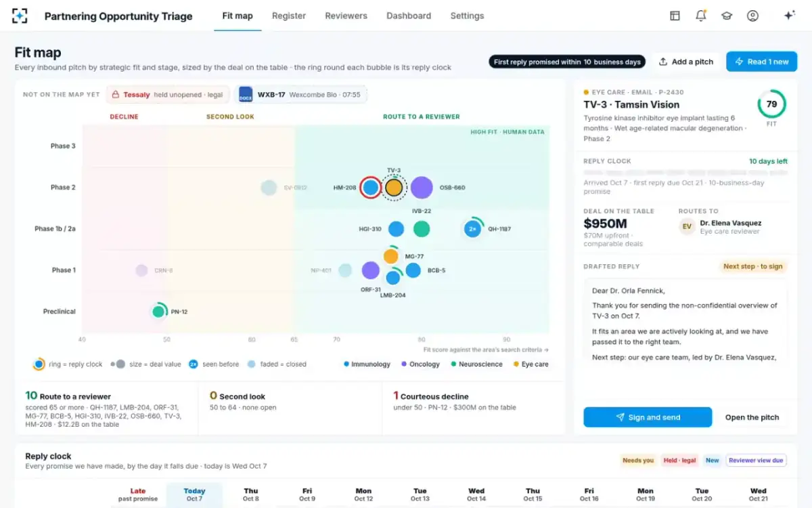Open the user account icon

pos(752,16)
